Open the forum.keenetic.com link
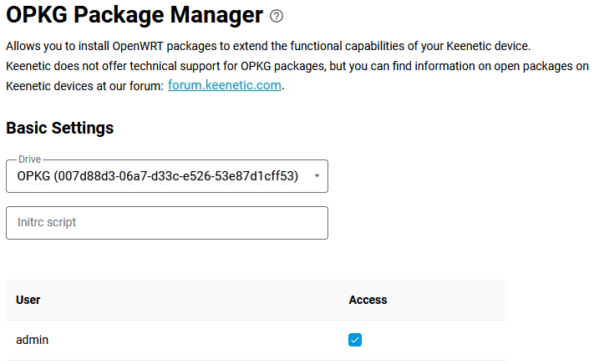 pyautogui.click(x=225, y=85)
